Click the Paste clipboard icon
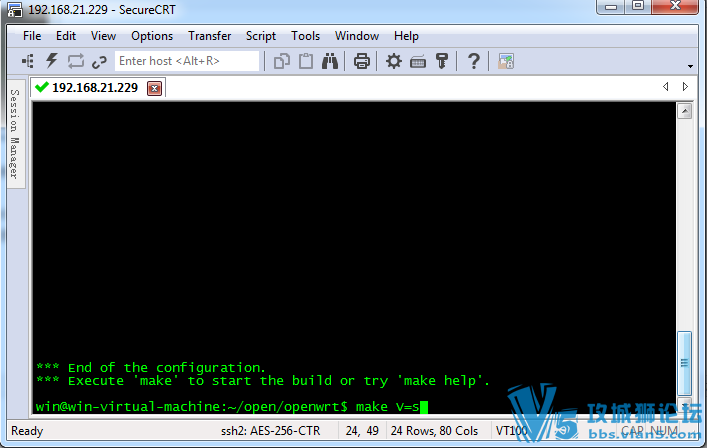 306,61
